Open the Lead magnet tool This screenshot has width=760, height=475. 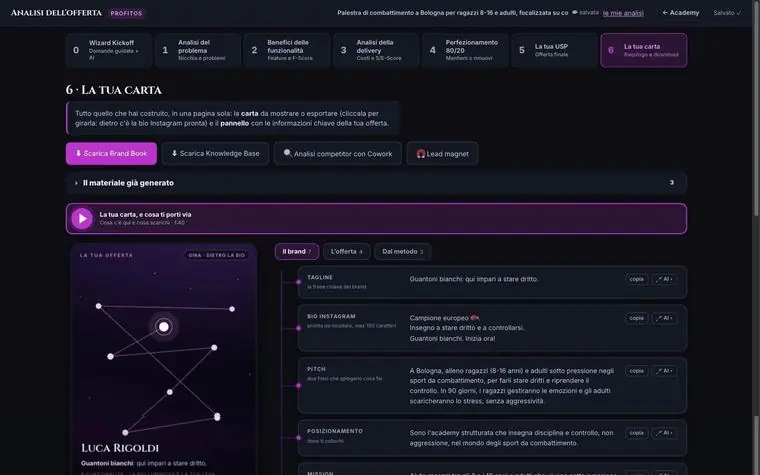[442, 153]
